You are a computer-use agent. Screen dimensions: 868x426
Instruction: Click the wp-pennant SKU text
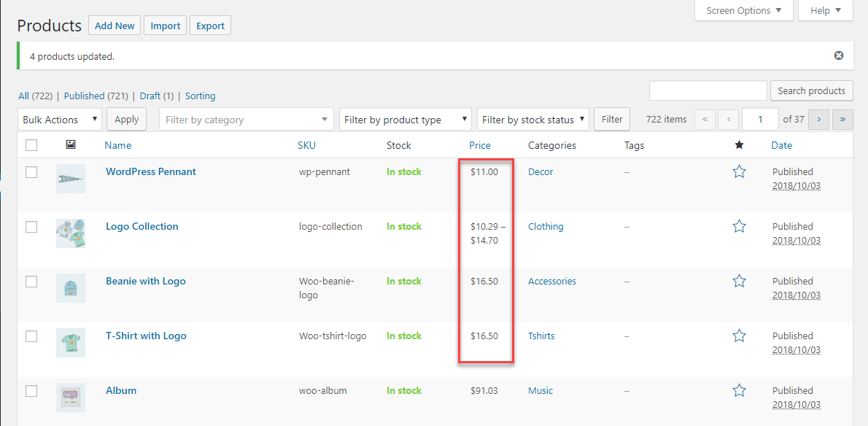coord(325,171)
